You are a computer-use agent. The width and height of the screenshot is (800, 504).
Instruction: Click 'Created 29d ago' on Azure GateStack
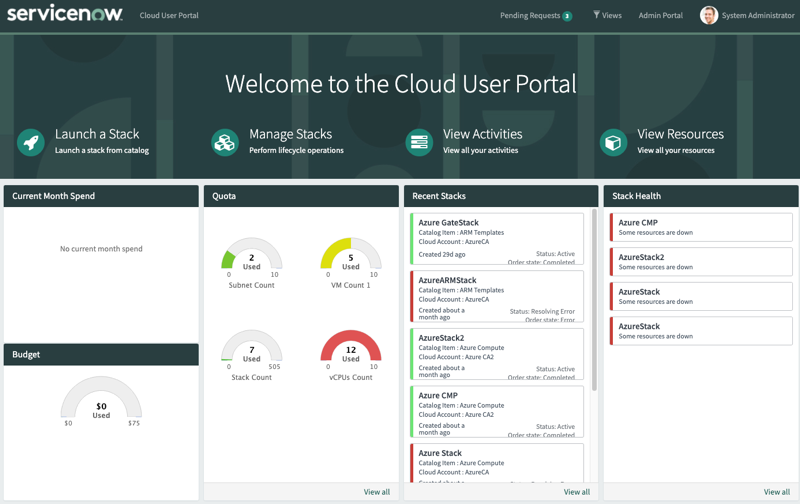pos(442,254)
